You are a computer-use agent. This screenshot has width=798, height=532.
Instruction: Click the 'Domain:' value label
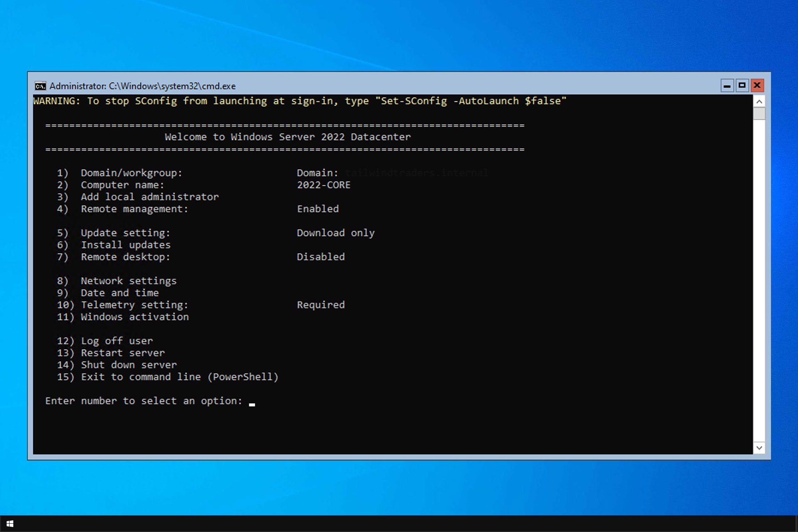pyautogui.click(x=318, y=173)
